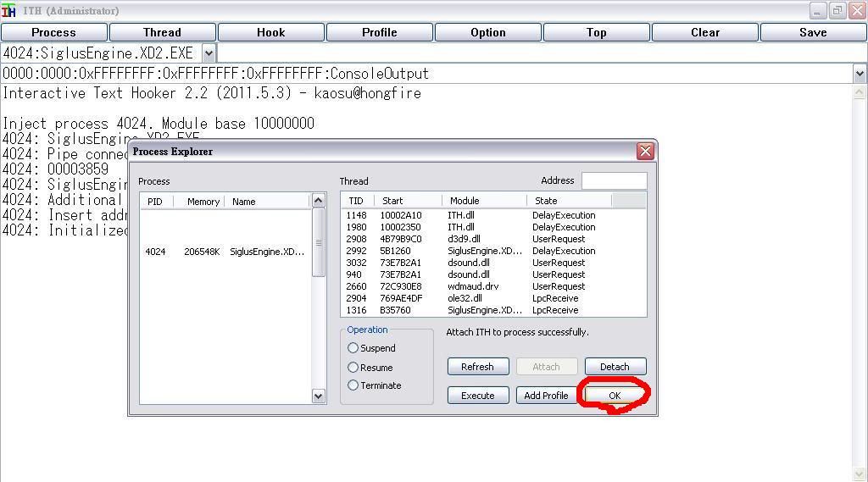Refresh the process list
868x482 pixels.
(477, 367)
